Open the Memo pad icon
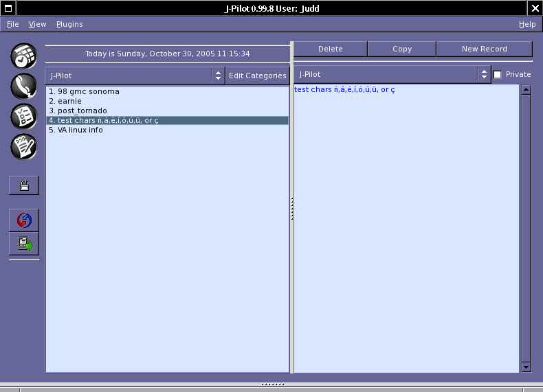This screenshot has height=392, width=543. point(23,147)
